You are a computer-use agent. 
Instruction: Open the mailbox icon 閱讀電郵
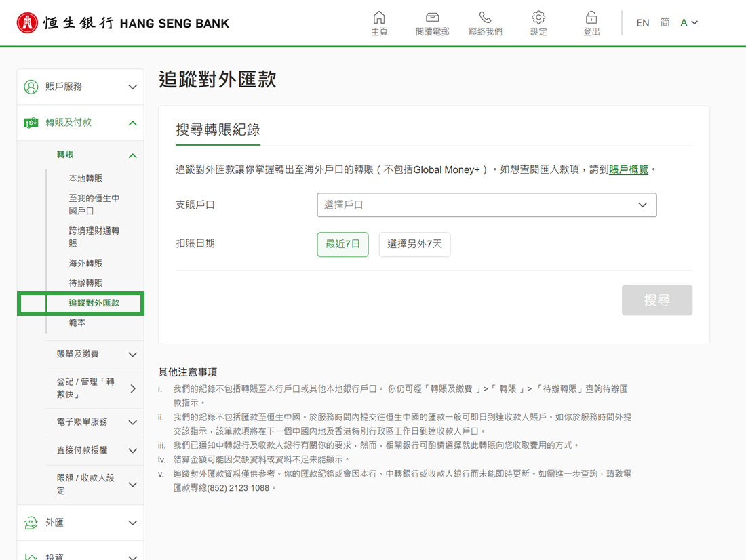(x=432, y=18)
